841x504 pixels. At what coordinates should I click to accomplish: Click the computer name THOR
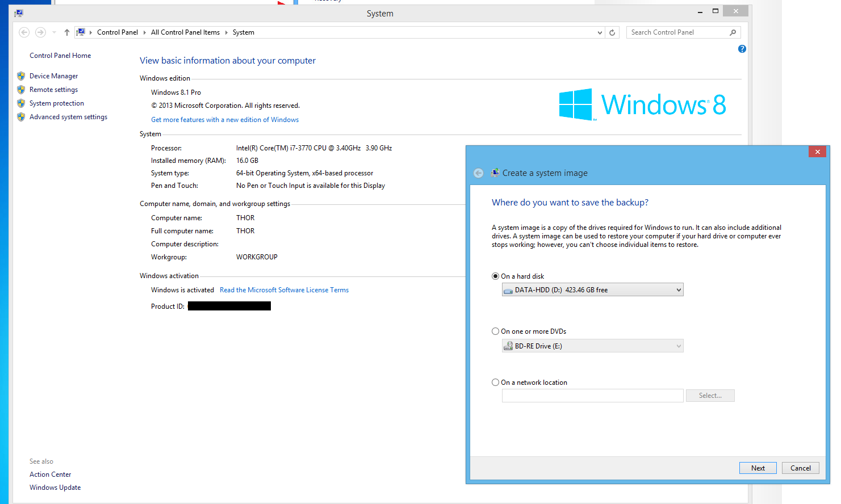coord(245,218)
